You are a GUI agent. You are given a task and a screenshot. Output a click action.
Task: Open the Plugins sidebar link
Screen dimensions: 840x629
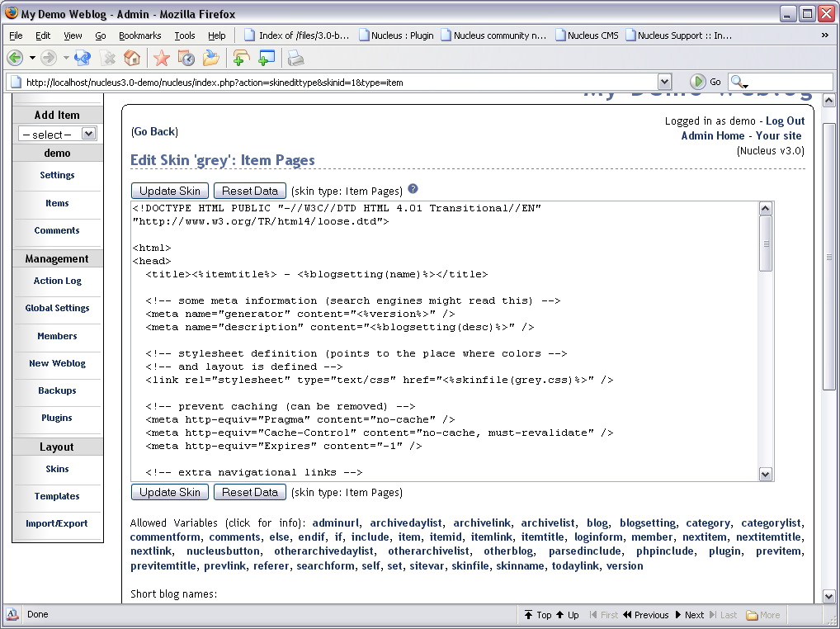(57, 418)
